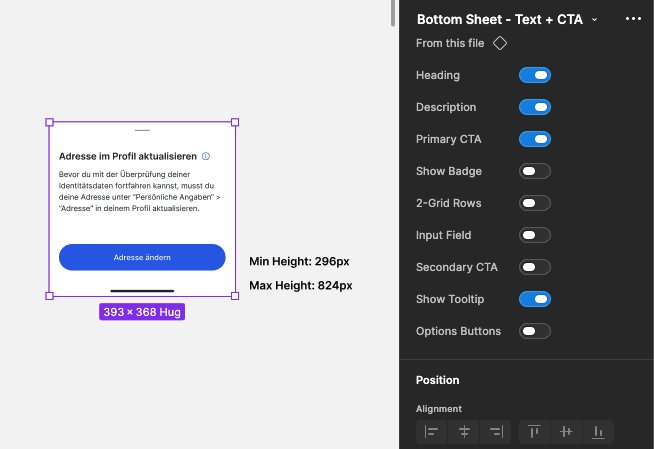654x449 pixels.
Task: Click the go-to-main-component diamond icon
Action: (500, 43)
